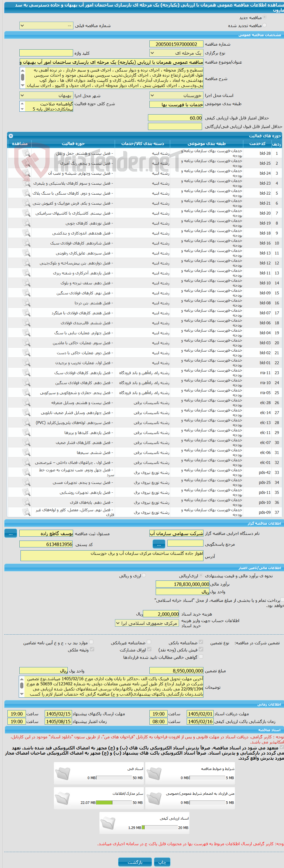The width and height of the screenshot is (284, 868).
Task: Open view icon for row pds-42
Action: tap(26, 472)
